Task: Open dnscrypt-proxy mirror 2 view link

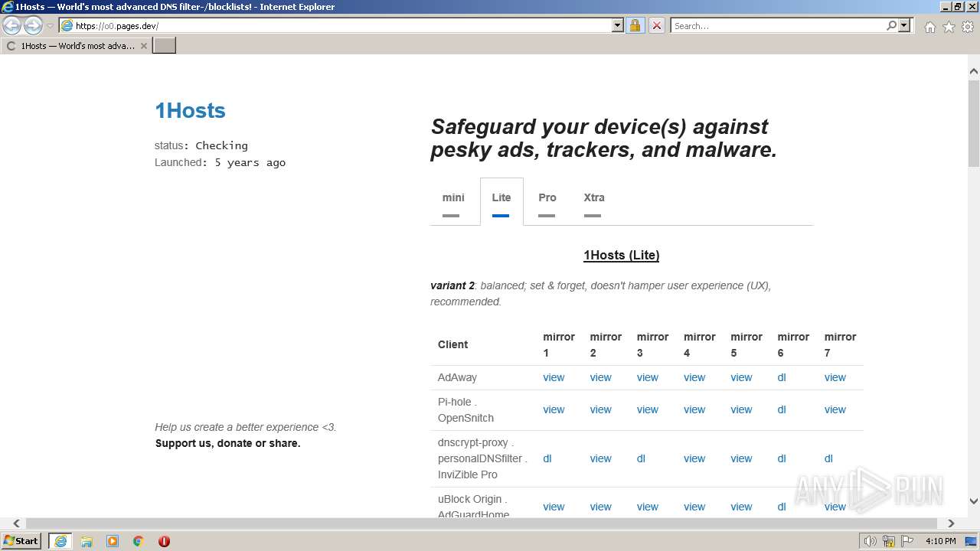Action: (x=600, y=458)
